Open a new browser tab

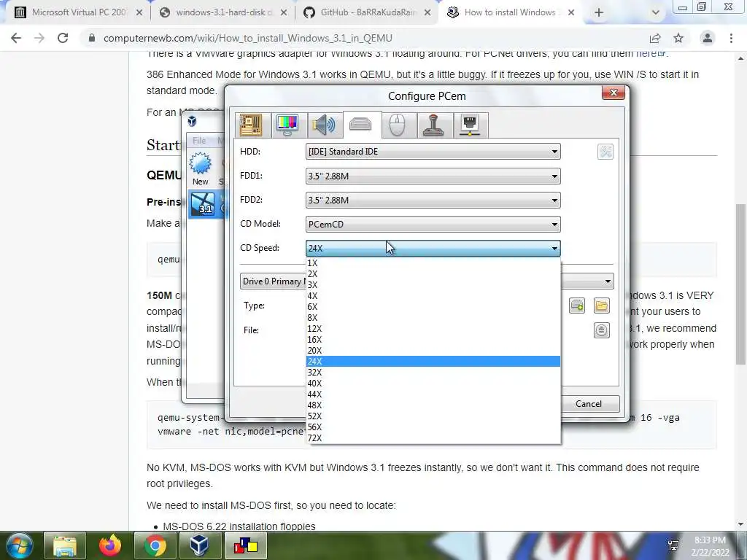tap(599, 12)
